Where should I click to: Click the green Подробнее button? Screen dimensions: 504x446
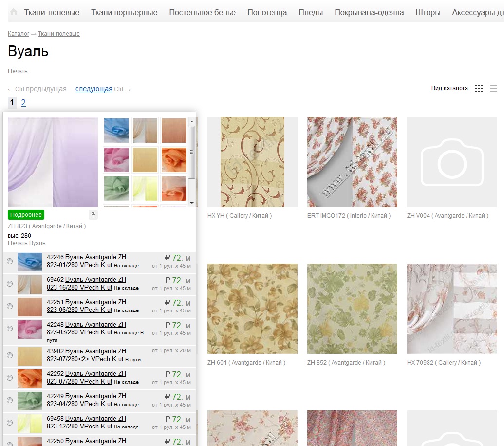(x=26, y=214)
